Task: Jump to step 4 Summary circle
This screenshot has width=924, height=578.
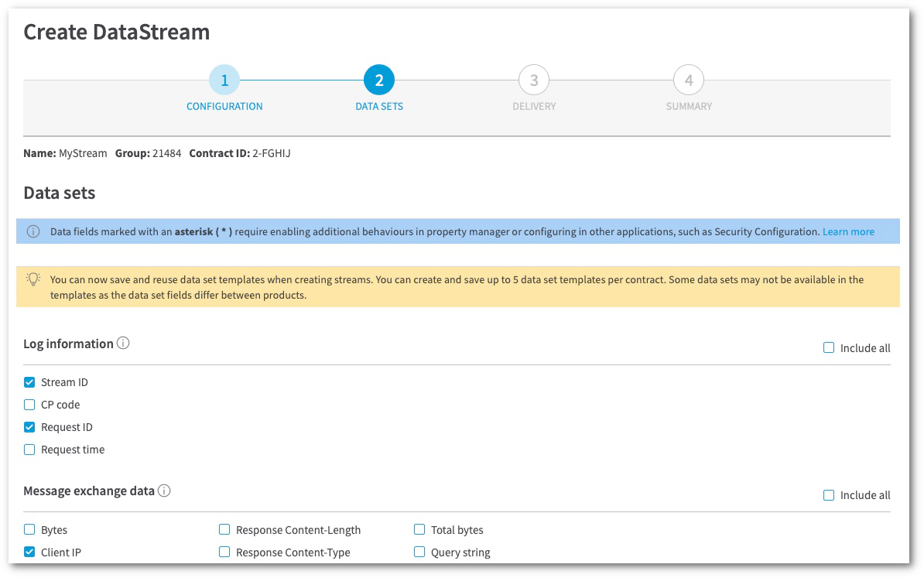Action: click(x=689, y=80)
